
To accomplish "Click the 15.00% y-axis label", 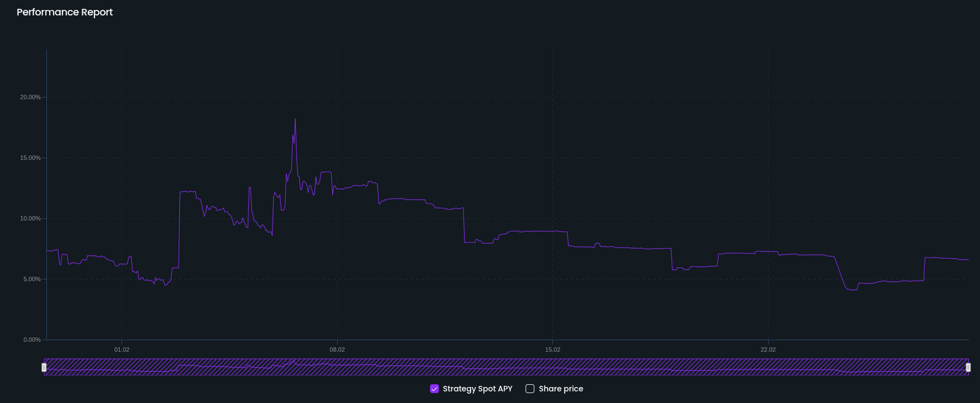I will coord(30,158).
